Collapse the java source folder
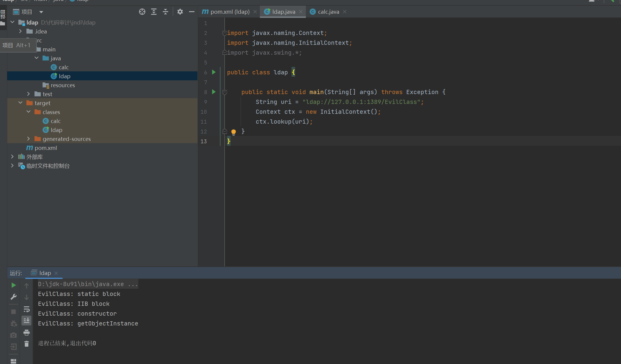 pos(36,58)
